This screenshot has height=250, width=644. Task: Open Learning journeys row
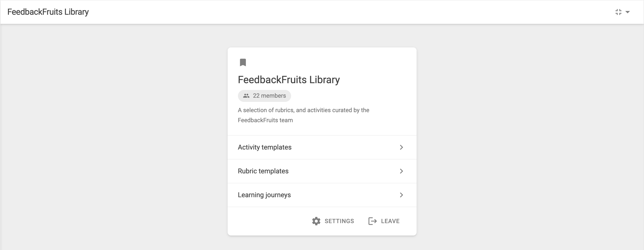pyautogui.click(x=322, y=195)
